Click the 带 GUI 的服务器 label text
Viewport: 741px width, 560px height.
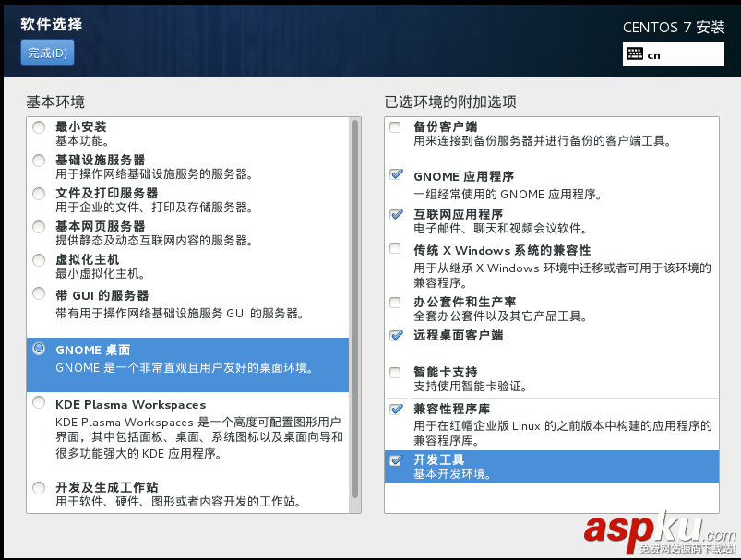click(102, 295)
